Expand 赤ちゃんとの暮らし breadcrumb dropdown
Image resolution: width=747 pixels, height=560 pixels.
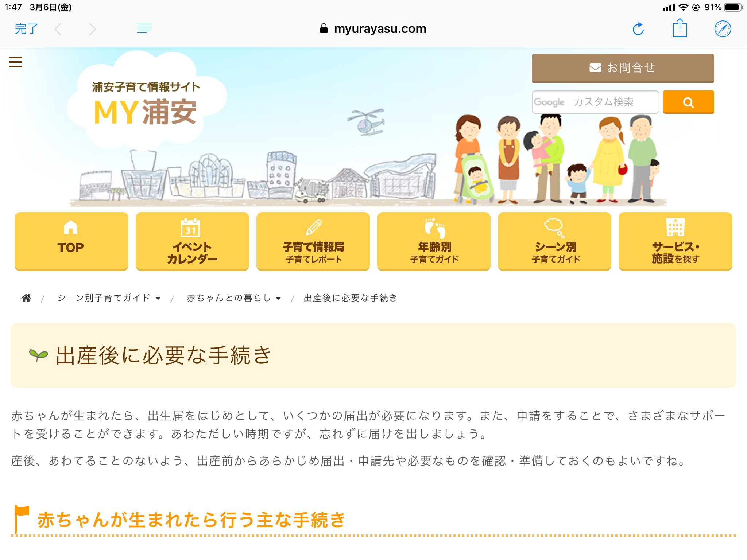coord(278,298)
